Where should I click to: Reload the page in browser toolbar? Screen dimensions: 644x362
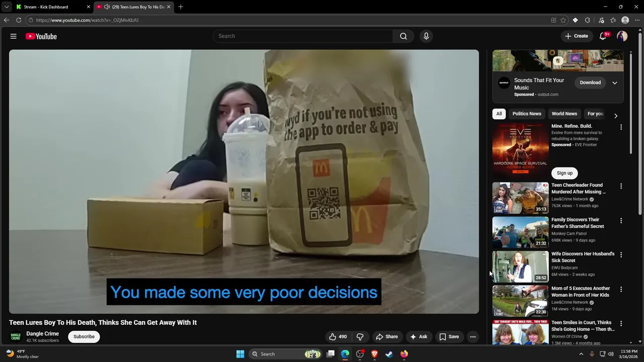point(19,20)
